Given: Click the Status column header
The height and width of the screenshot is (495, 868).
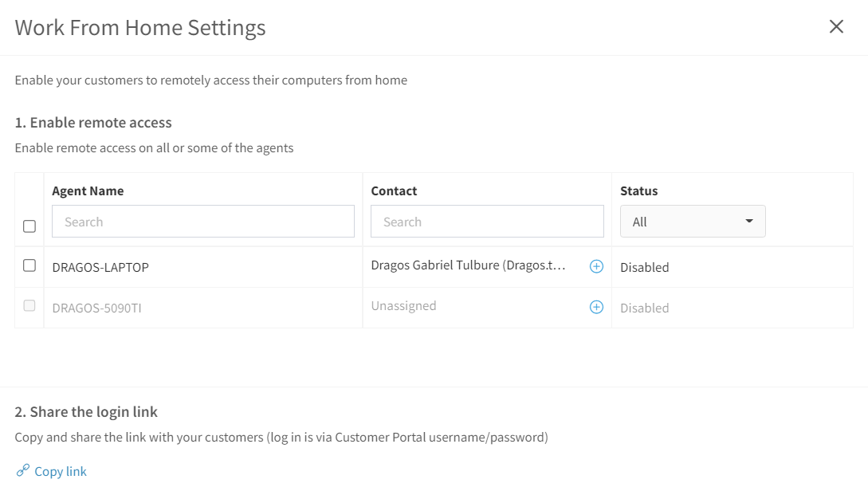Looking at the screenshot, I should point(638,191).
